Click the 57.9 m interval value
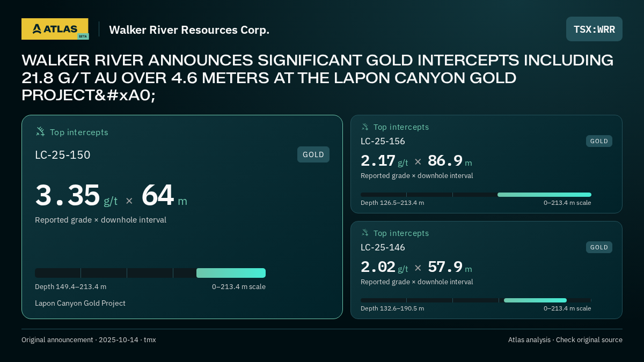644x362 pixels. click(450, 267)
